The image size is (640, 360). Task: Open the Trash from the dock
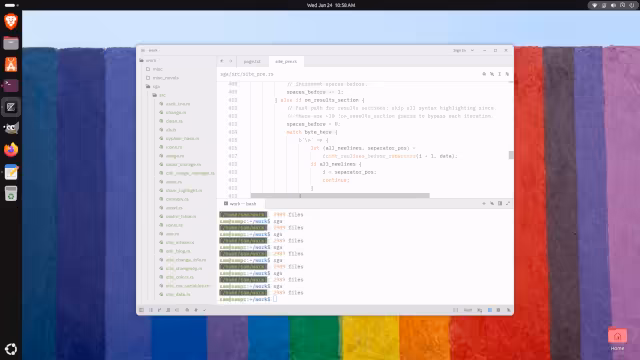pyautogui.click(x=11, y=193)
